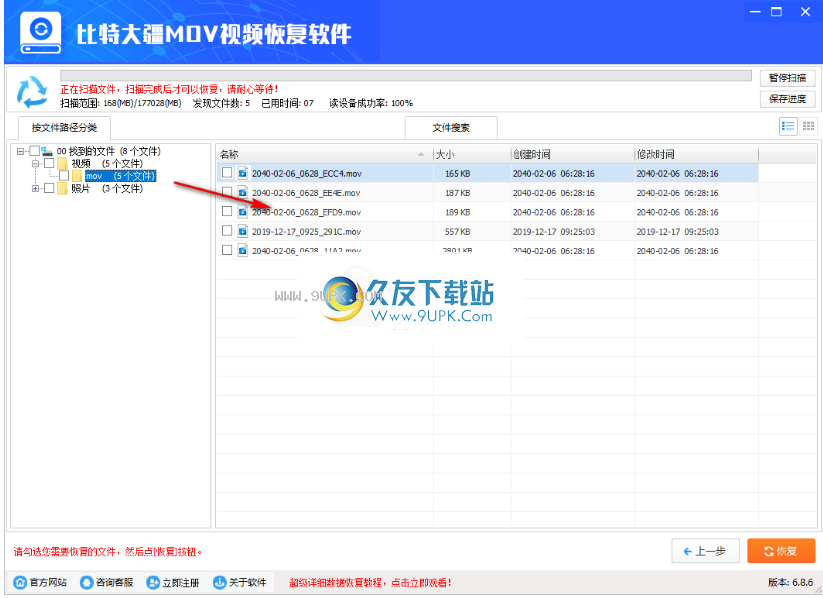Viewport: 823px width, 598px height.
Task: Select the 照片 (3个文件) tree item
Action: 107,188
